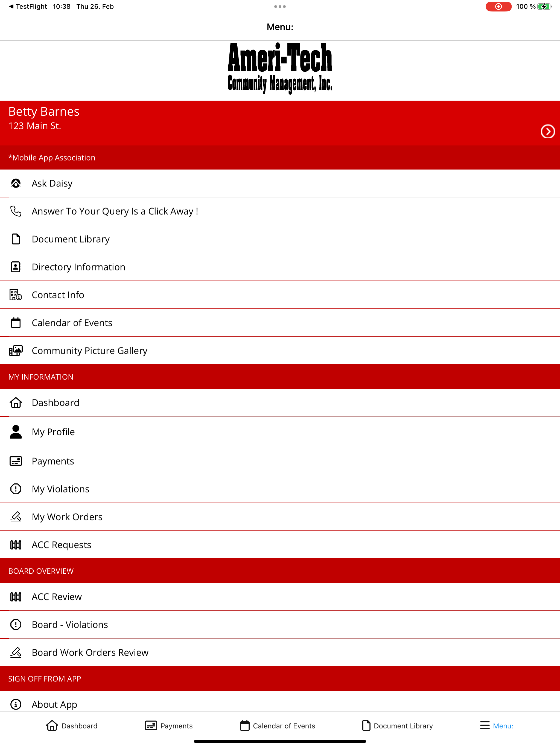Select Payments under My Information

tap(280, 461)
